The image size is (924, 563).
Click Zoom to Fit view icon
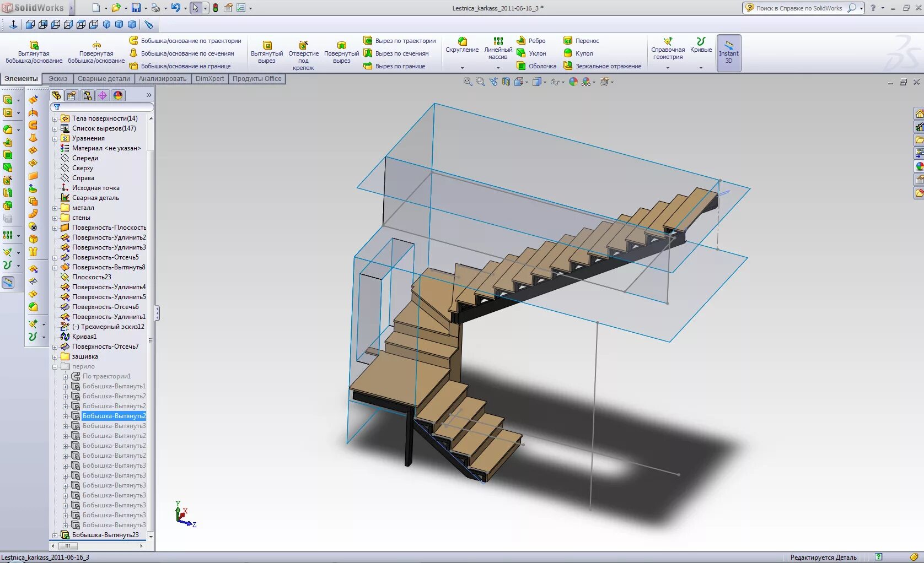468,82
